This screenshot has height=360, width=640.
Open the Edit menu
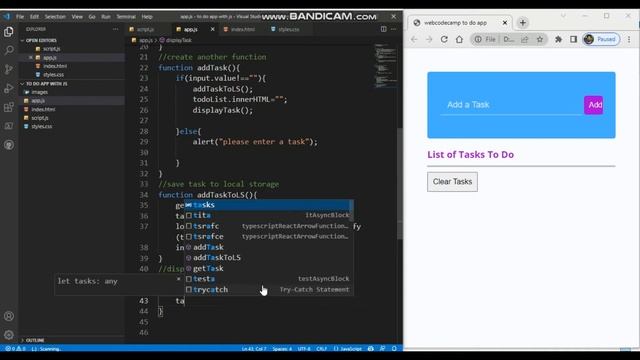(34, 17)
